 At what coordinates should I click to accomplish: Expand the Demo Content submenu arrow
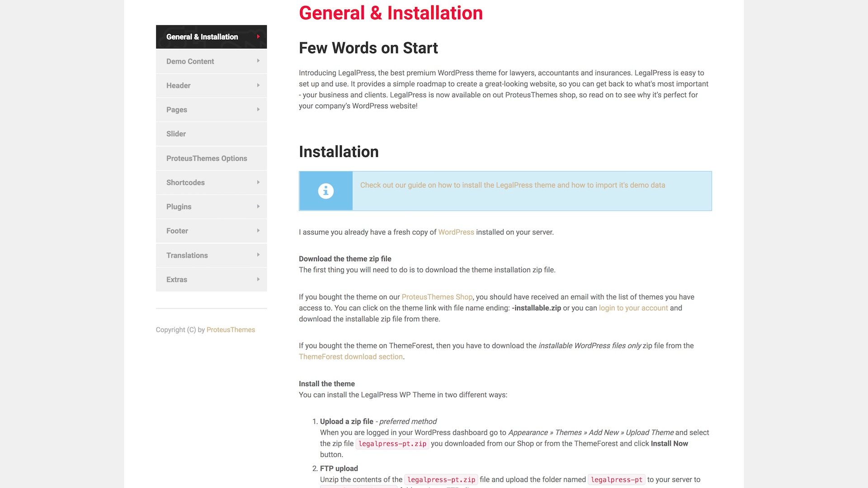(258, 61)
